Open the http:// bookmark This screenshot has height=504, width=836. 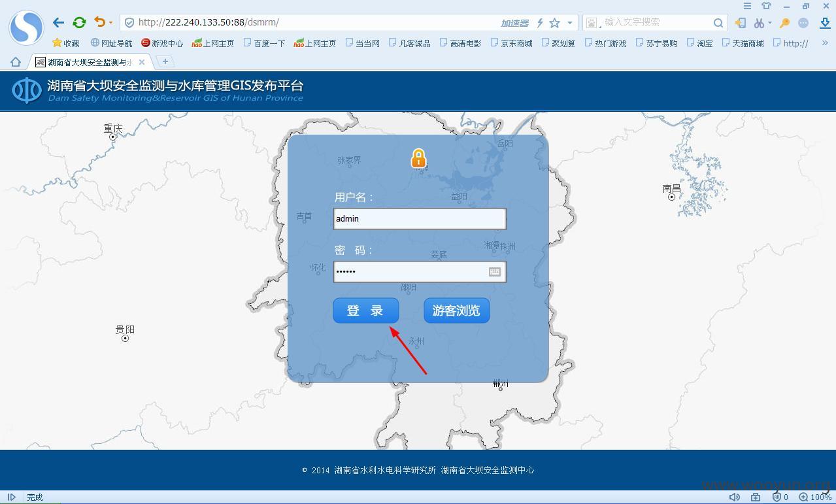790,43
